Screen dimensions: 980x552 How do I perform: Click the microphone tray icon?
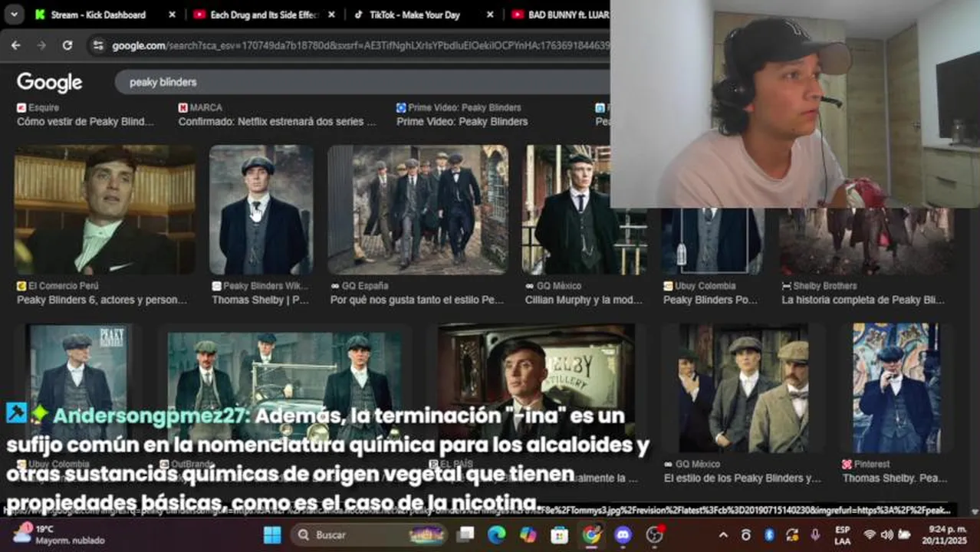click(815, 534)
